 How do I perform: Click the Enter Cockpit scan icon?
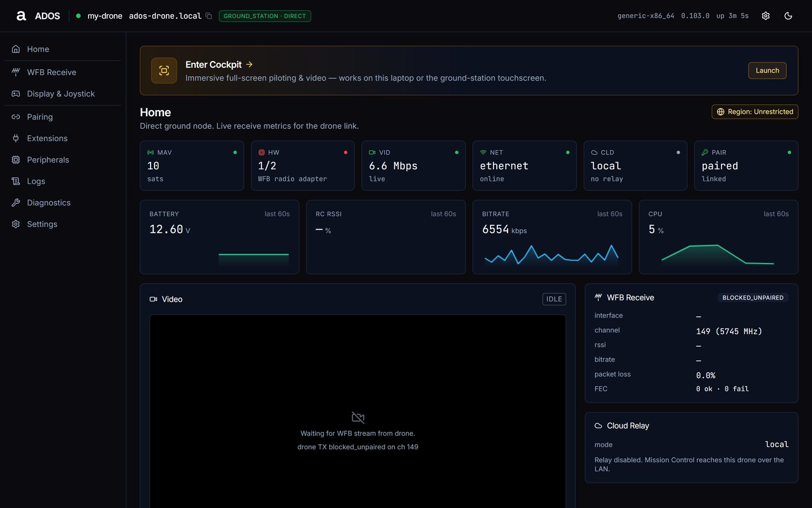(x=164, y=71)
